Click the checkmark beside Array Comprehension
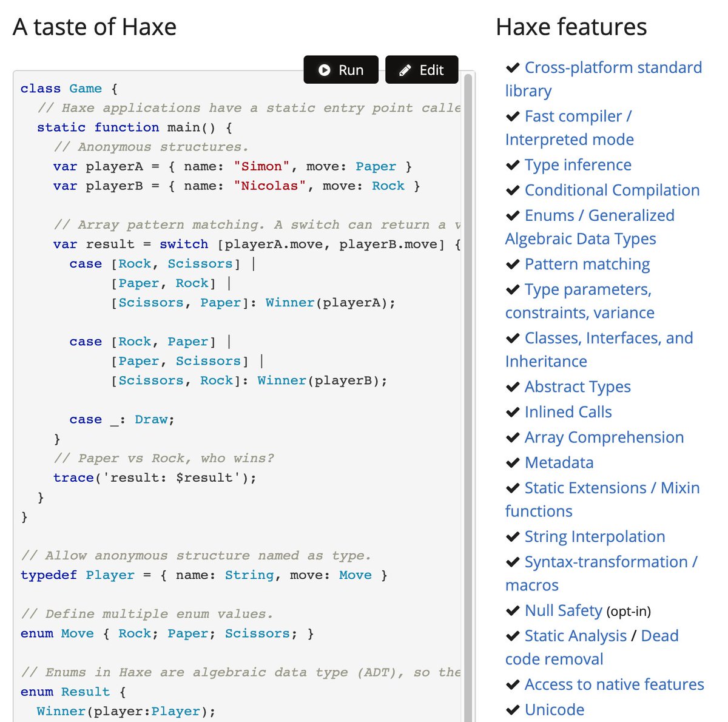The width and height of the screenshot is (728, 722). (513, 437)
